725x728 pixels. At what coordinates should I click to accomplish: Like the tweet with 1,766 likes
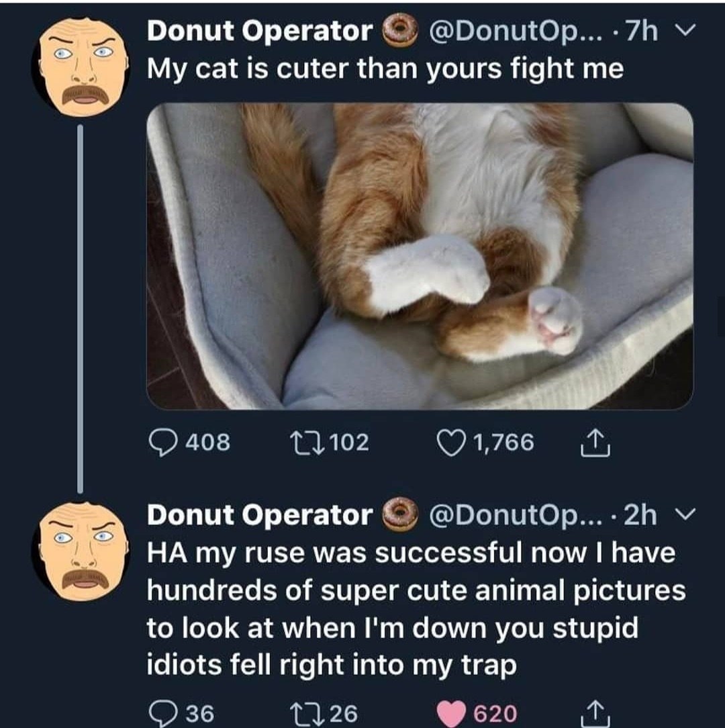click(x=452, y=443)
